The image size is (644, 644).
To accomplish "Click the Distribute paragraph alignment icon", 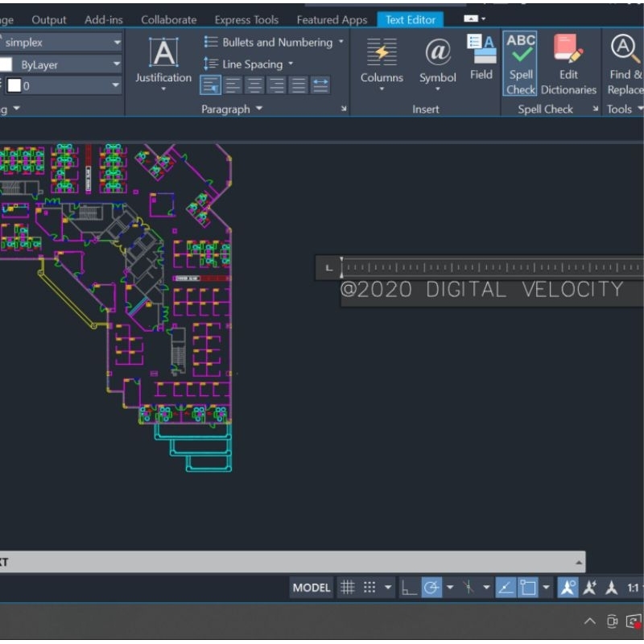I will (x=320, y=85).
